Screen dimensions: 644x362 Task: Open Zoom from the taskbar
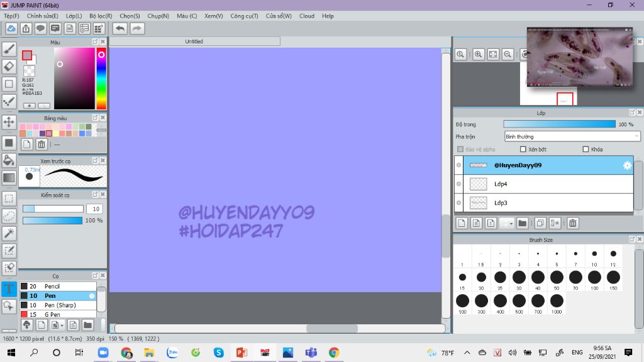click(103, 353)
